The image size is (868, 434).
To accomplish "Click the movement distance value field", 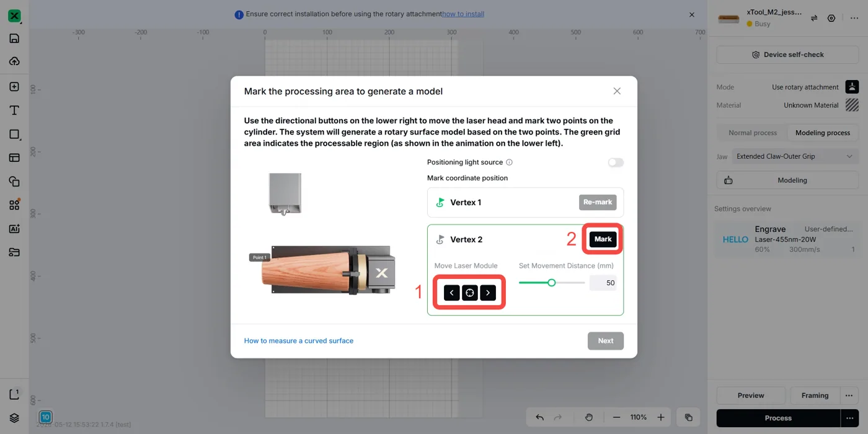I will point(603,283).
